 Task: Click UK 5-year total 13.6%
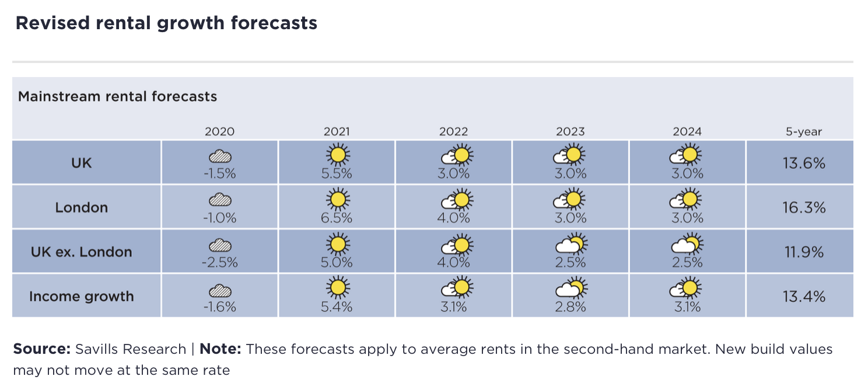[x=803, y=163]
